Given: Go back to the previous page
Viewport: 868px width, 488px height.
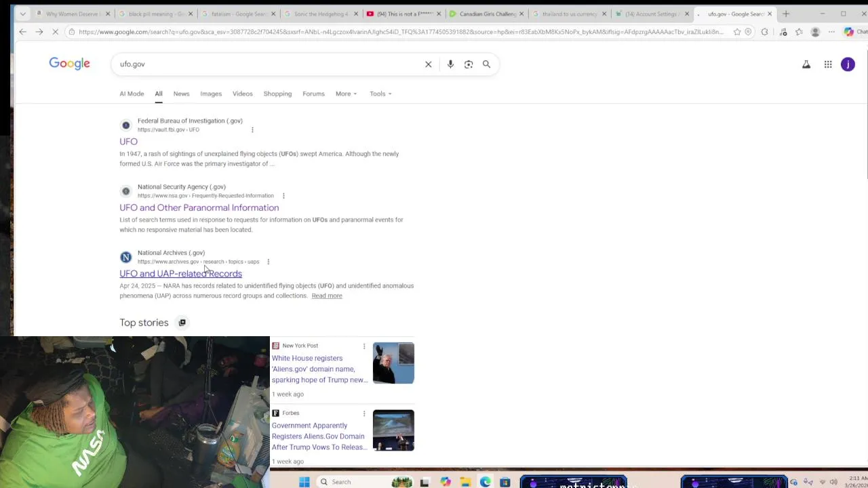Looking at the screenshot, I should pyautogui.click(x=22, y=32).
